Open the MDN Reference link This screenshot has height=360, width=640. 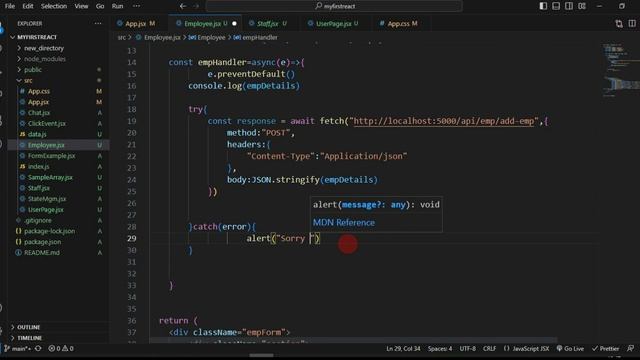344,223
